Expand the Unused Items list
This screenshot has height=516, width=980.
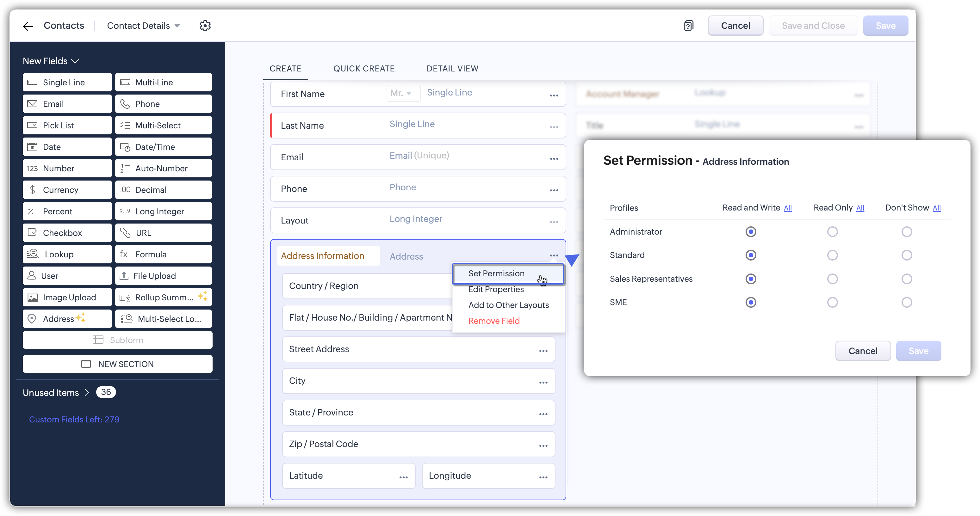coord(87,392)
